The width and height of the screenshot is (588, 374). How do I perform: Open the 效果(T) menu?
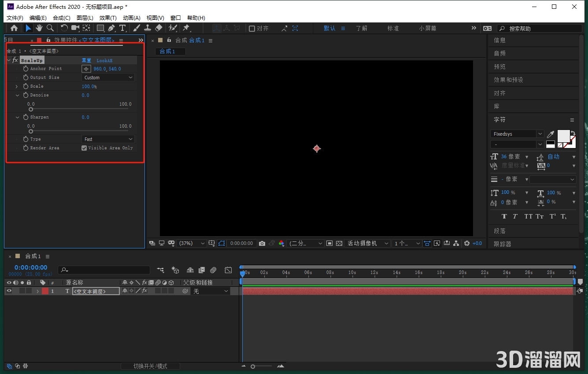(x=108, y=18)
